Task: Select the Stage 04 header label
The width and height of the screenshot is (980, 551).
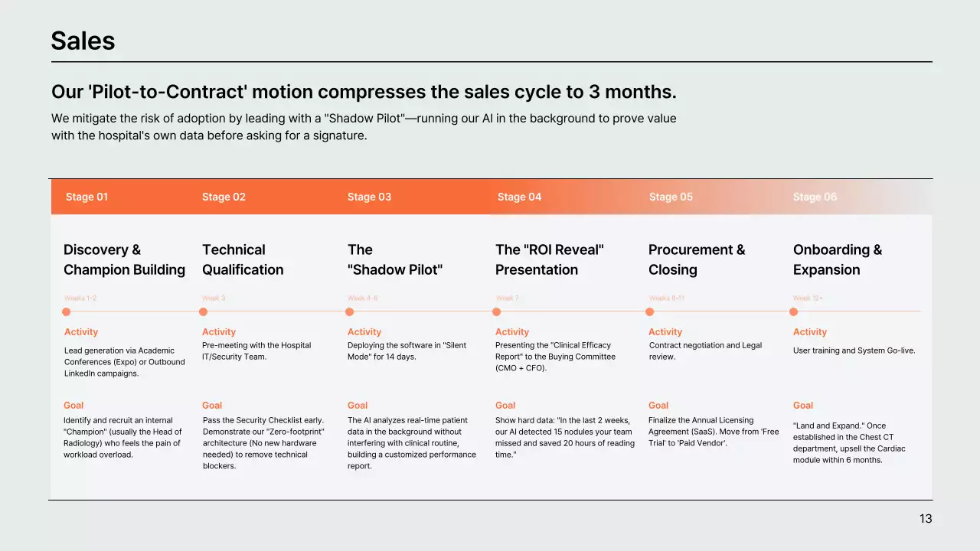Action: [x=519, y=197]
